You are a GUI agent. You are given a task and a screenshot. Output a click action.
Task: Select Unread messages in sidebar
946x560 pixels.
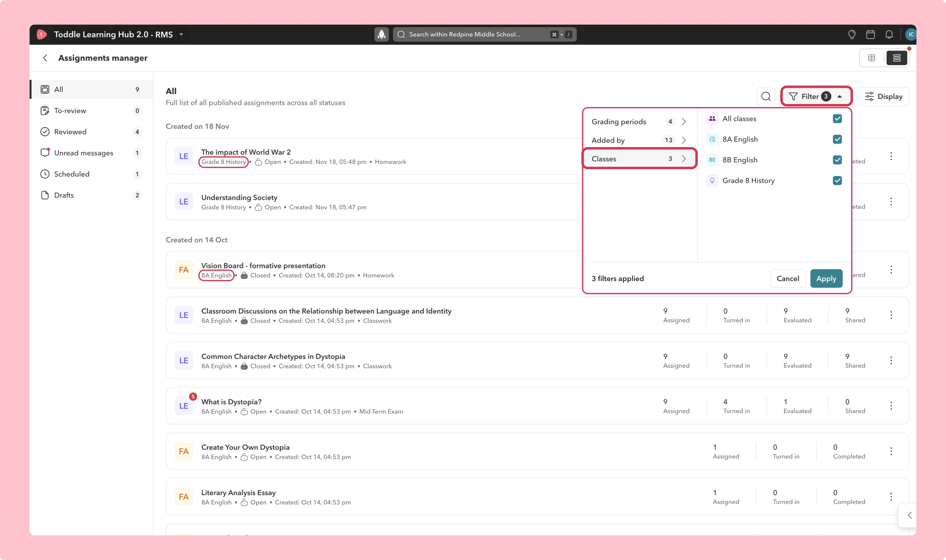click(91, 153)
